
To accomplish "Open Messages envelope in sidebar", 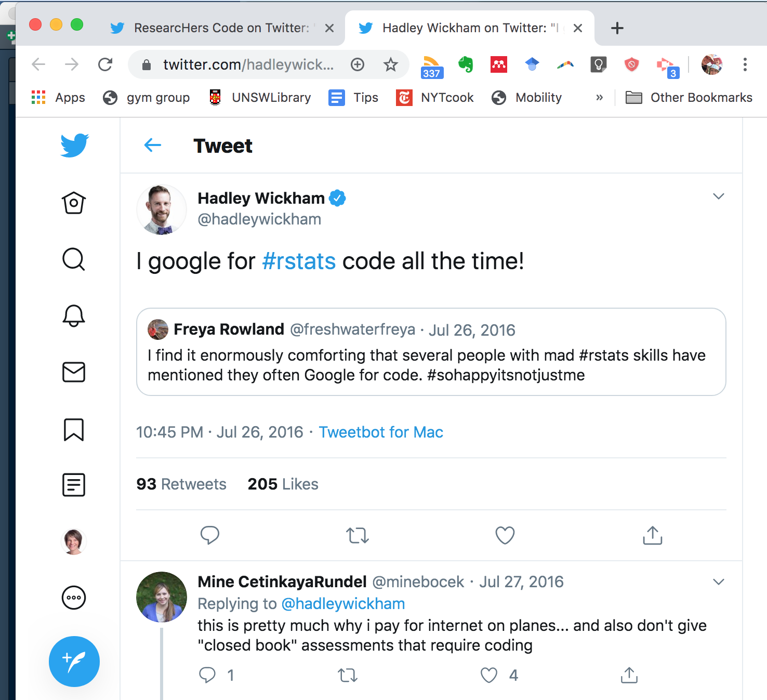I will coord(74,372).
